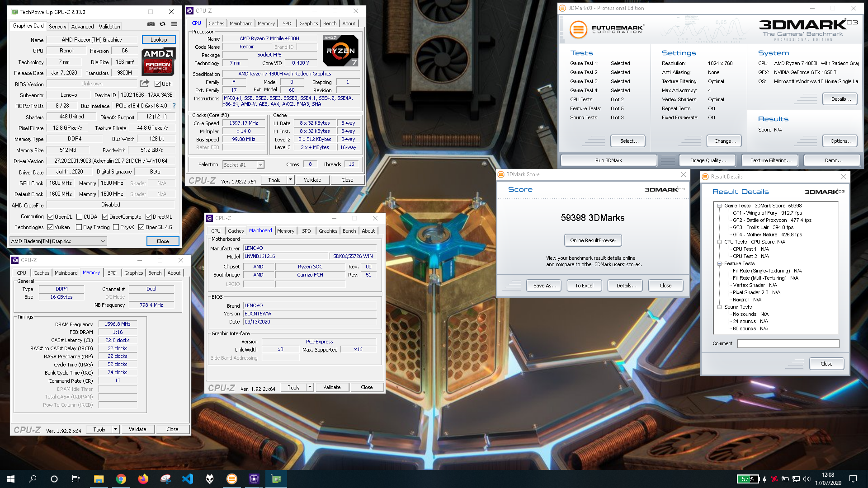The image size is (868, 488).
Task: Open Visual Studio Code from the taskbar
Action: (188, 479)
